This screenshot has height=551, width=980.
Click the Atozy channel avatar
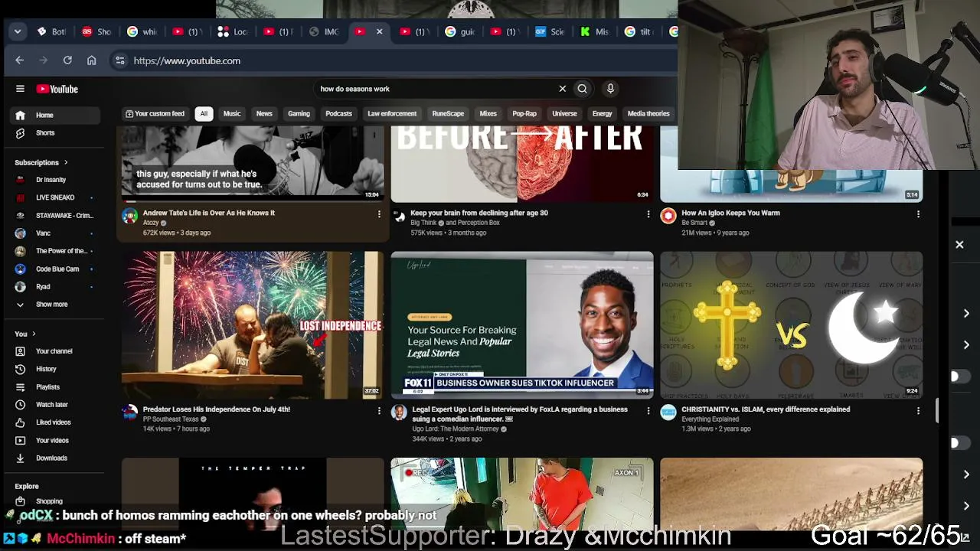(x=130, y=216)
